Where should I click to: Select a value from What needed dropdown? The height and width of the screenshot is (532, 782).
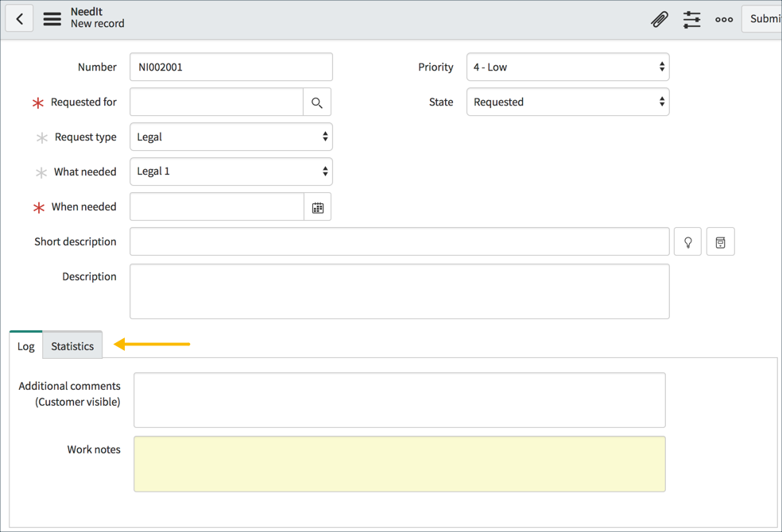pos(230,172)
